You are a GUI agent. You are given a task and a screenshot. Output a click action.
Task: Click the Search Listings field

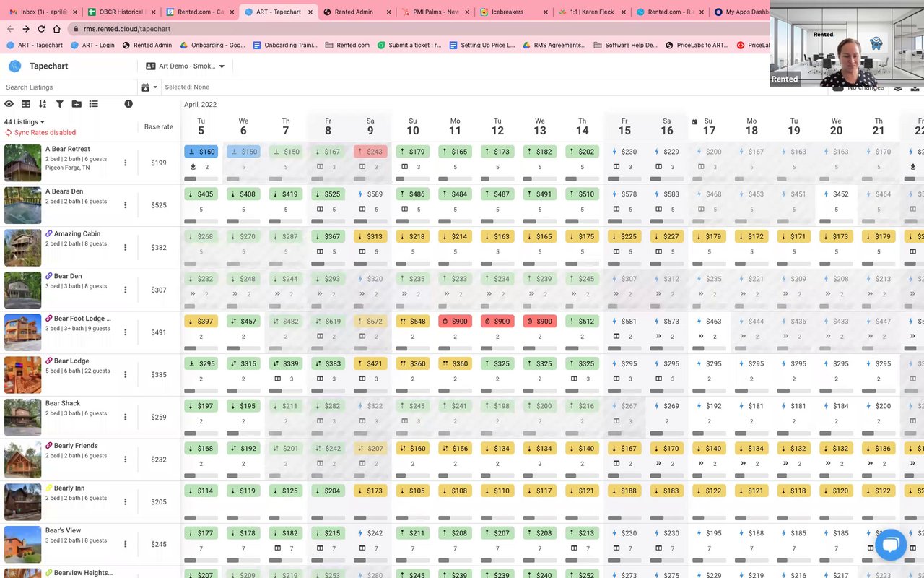[69, 87]
